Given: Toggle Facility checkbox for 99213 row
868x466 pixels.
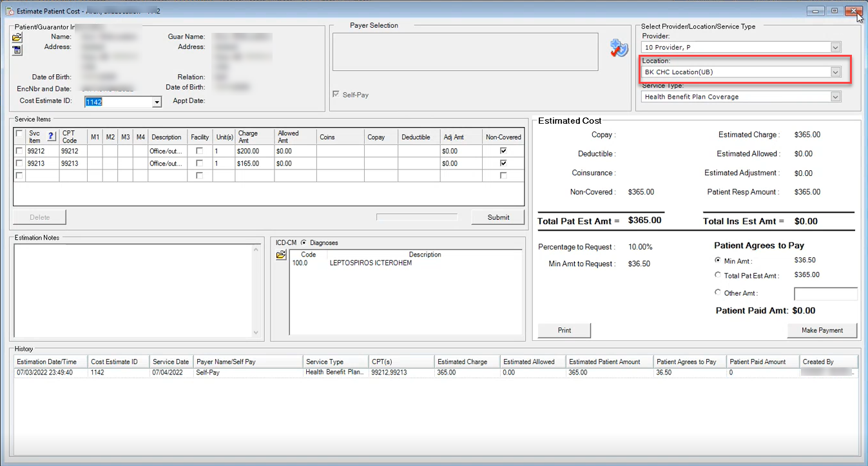Looking at the screenshot, I should click(200, 164).
